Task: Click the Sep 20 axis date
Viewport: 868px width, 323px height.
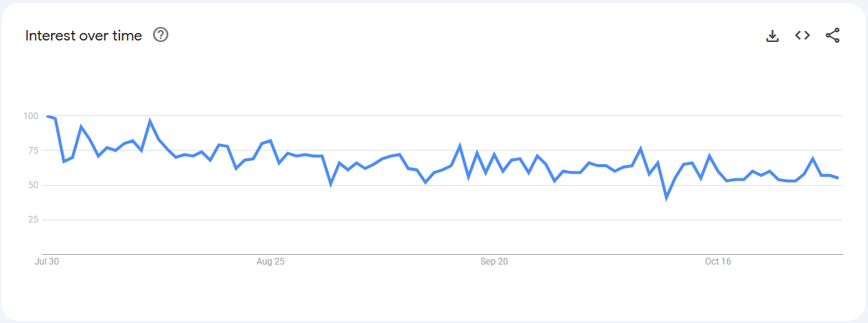Action: coord(494,262)
